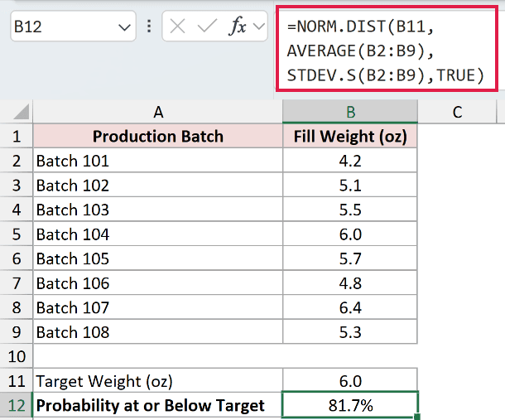Select row 1 header

click(17, 136)
